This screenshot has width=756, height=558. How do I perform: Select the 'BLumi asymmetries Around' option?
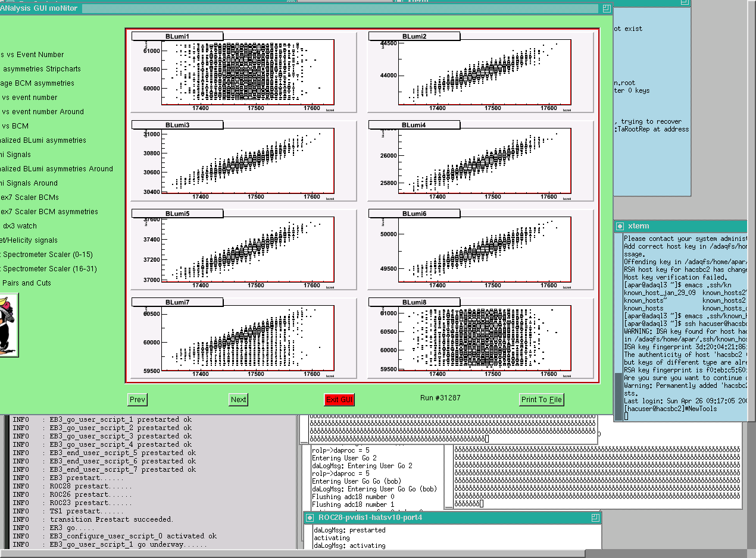(x=57, y=169)
